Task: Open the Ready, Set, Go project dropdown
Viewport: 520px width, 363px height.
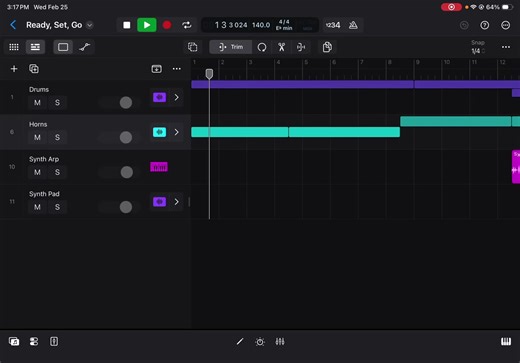Action: pyautogui.click(x=90, y=25)
